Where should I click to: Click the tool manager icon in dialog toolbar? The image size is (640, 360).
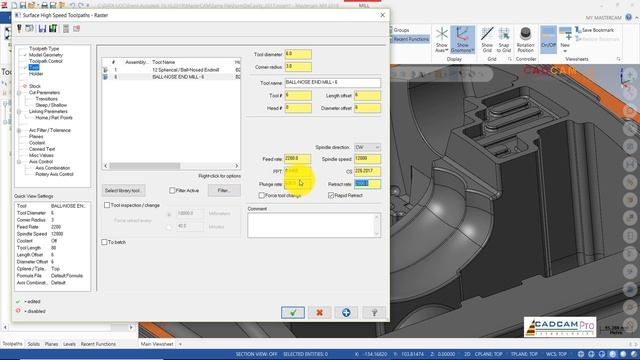(19, 29)
